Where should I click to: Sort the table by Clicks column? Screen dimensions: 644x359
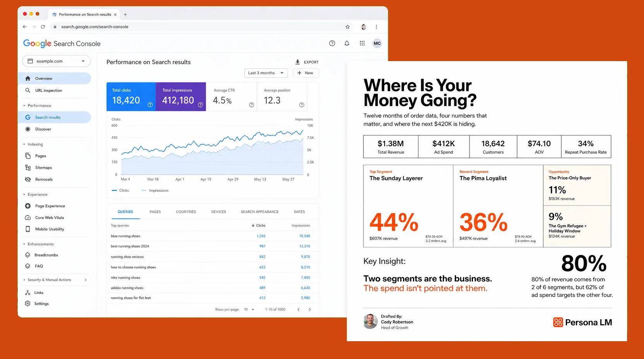(x=259, y=226)
